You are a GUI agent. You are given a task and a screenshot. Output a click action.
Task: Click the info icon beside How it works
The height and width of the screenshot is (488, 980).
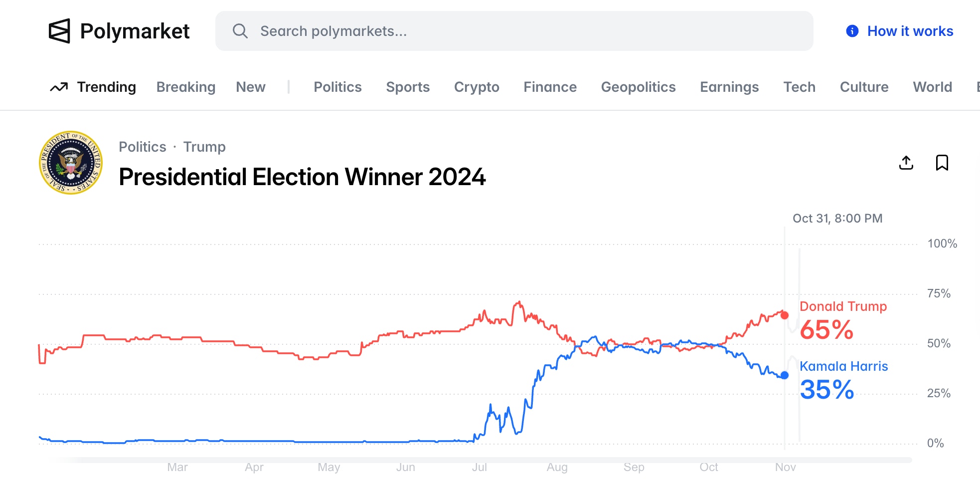tap(852, 31)
